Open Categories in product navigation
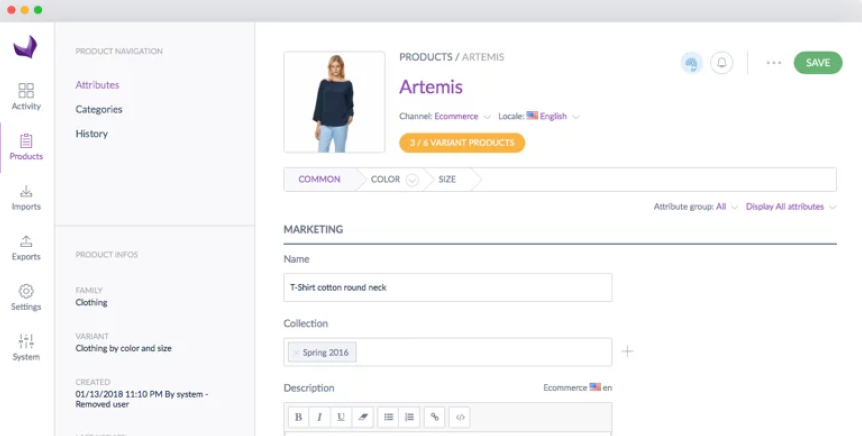Screen dimensions: 862x436 click(x=99, y=109)
